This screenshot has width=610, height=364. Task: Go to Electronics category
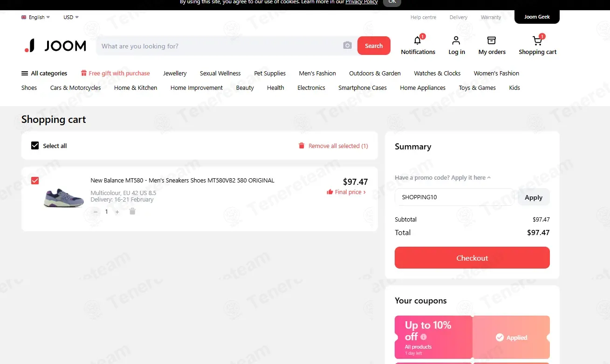coord(311,88)
